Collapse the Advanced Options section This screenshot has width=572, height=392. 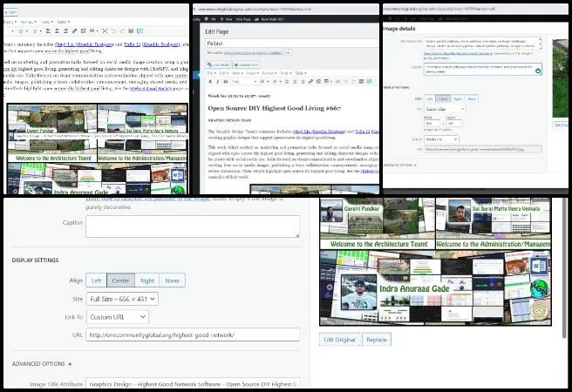pyautogui.click(x=42, y=363)
